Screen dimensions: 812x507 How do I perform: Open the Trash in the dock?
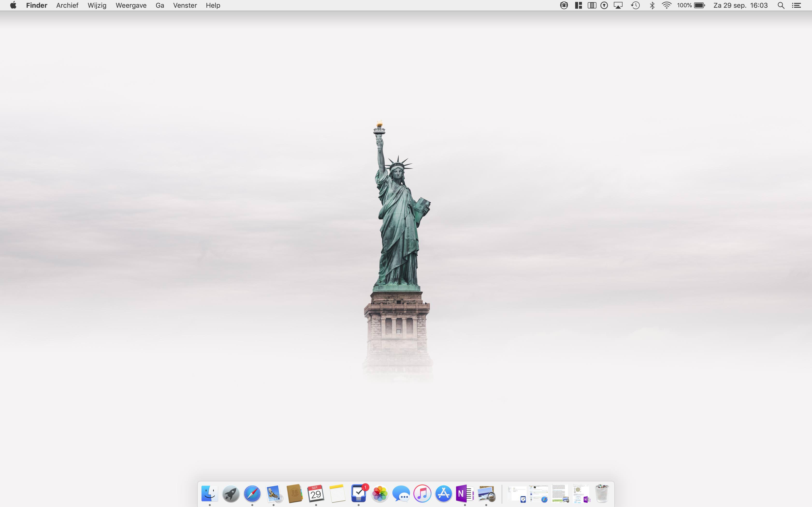click(x=602, y=493)
